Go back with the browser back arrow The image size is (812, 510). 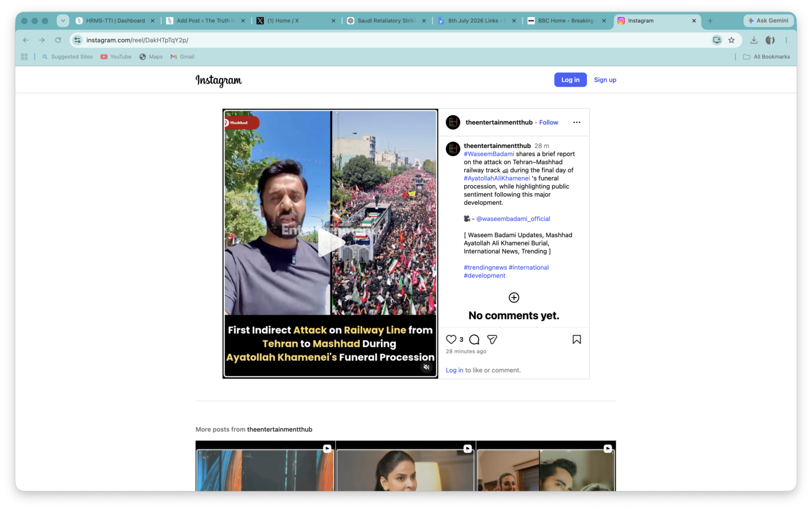(x=26, y=40)
